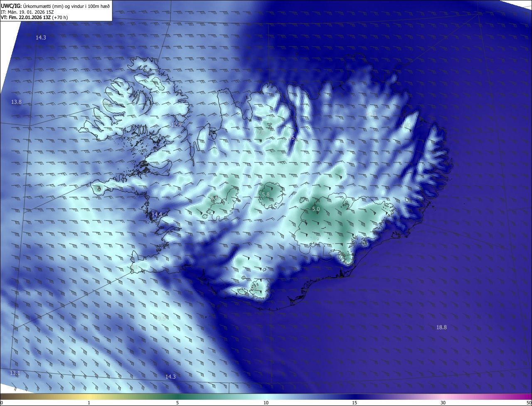Click the VT: Fim. 22.01.2026 13Z (+70 h) line
The width and height of the screenshot is (532, 406).
[x=34, y=17]
